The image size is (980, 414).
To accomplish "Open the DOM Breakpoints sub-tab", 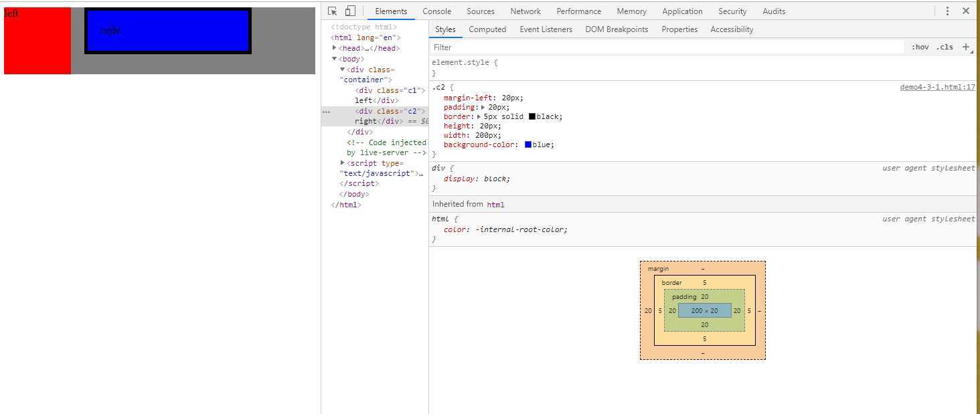I will pyautogui.click(x=617, y=29).
